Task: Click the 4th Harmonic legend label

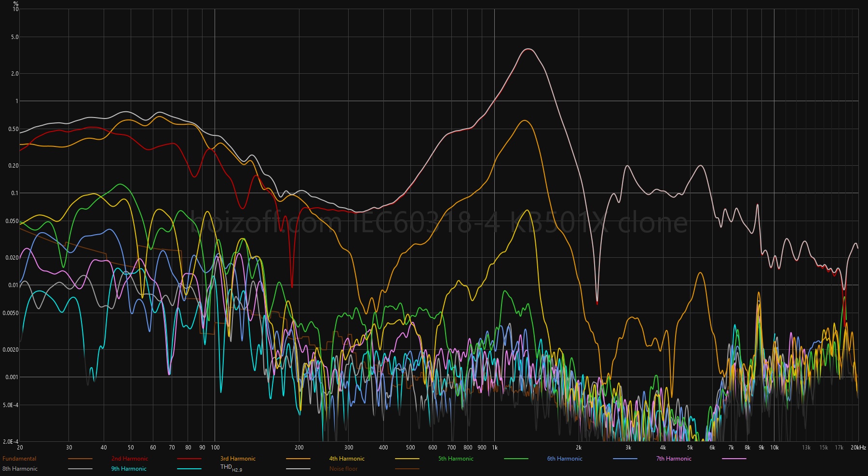Action: 347,459
